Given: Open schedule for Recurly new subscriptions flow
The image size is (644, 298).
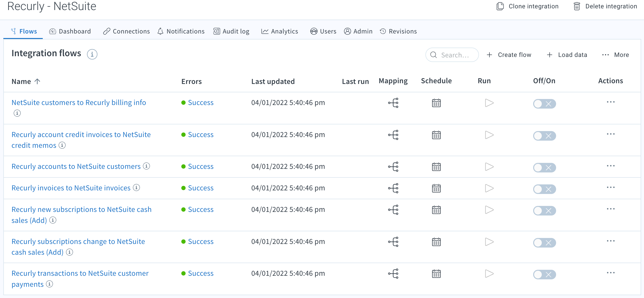Looking at the screenshot, I should (x=436, y=210).
